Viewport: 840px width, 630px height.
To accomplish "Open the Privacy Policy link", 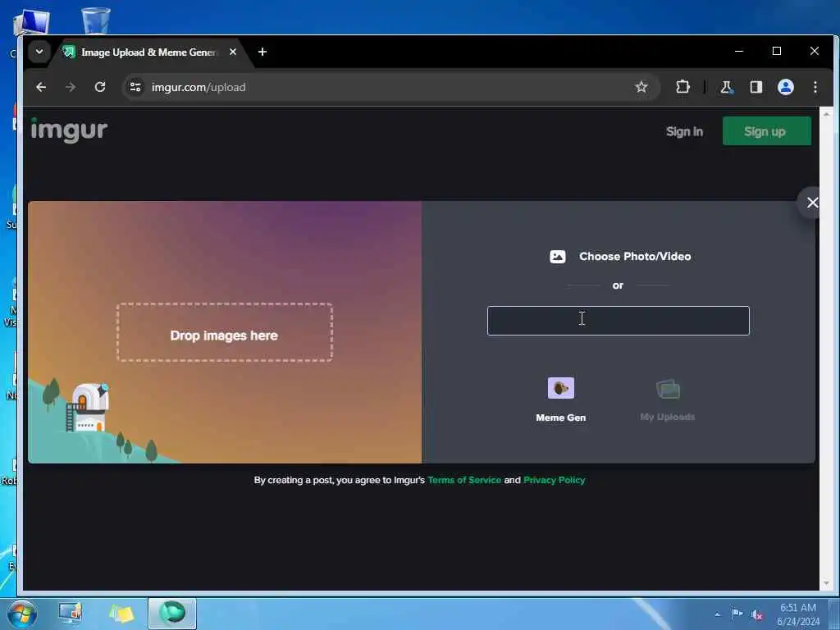I will tap(554, 480).
